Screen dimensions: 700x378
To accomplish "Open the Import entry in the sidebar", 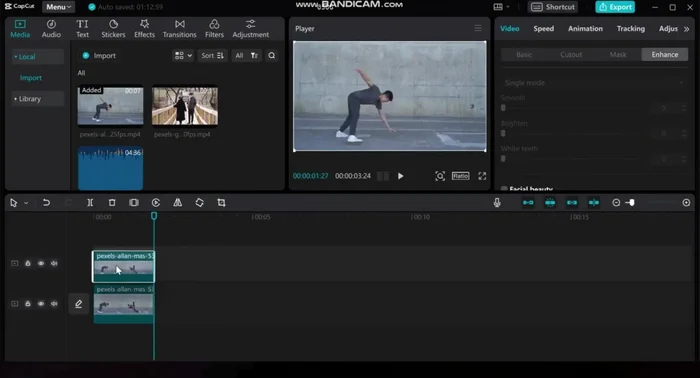I will point(31,78).
